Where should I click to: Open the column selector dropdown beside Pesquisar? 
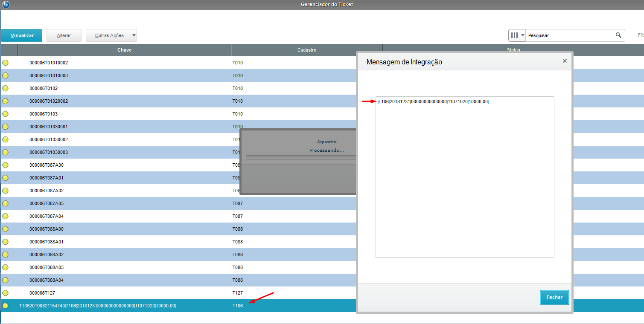(517, 35)
